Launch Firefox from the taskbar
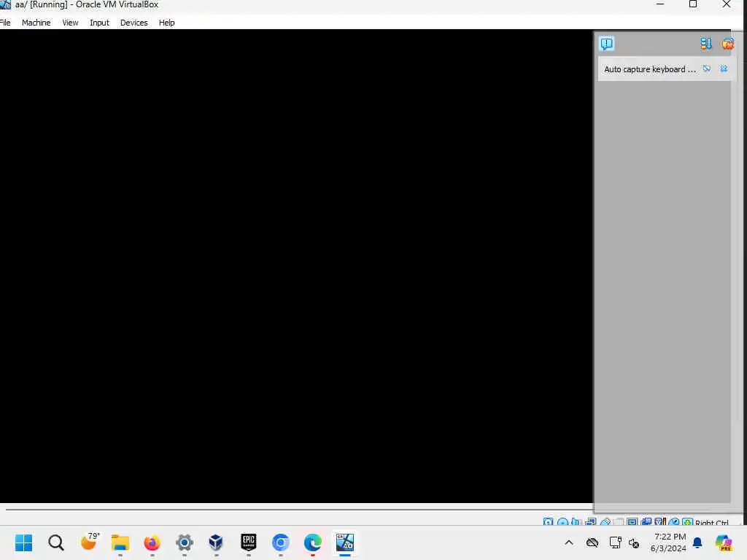The image size is (747, 560). 152,542
